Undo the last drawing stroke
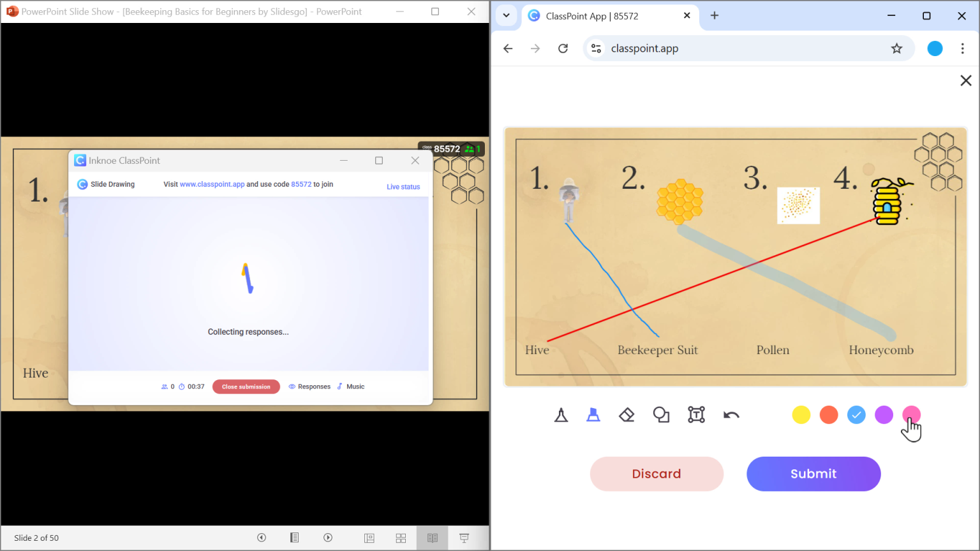 (x=731, y=415)
